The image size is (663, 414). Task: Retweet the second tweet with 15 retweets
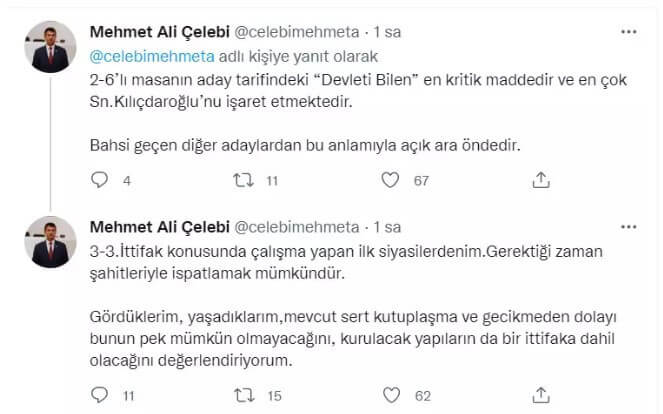tap(243, 395)
